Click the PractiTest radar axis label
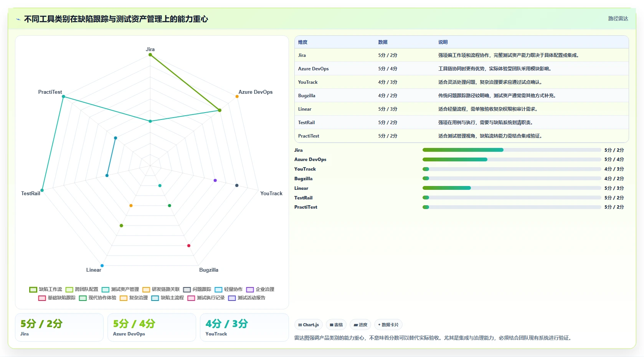 coord(50,92)
